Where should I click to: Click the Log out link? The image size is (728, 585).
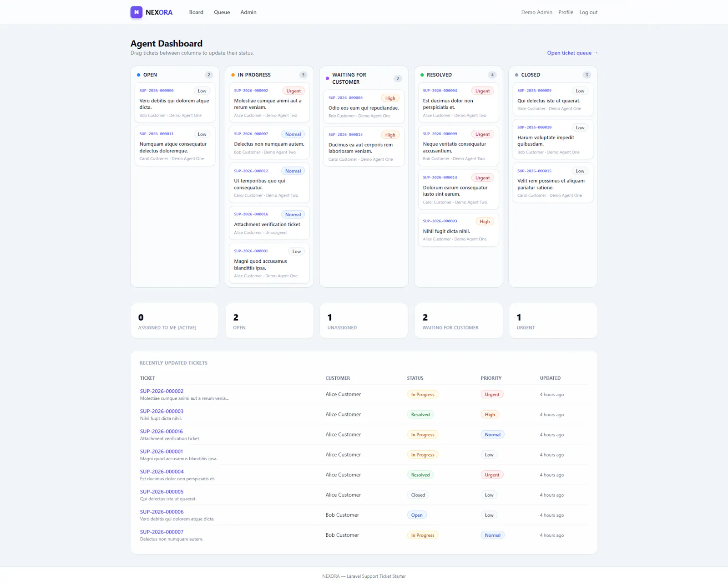[x=588, y=12]
